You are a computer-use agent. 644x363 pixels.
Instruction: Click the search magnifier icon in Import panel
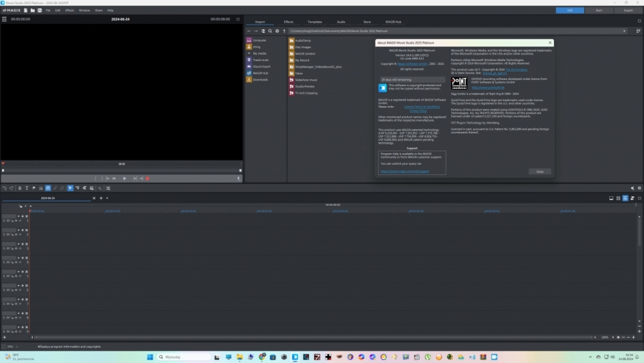click(270, 31)
